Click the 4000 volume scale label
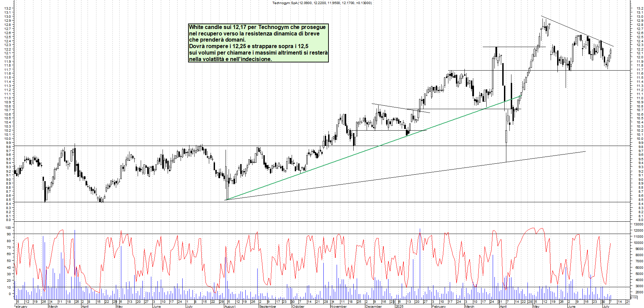644x308 pixels. click(x=639, y=280)
